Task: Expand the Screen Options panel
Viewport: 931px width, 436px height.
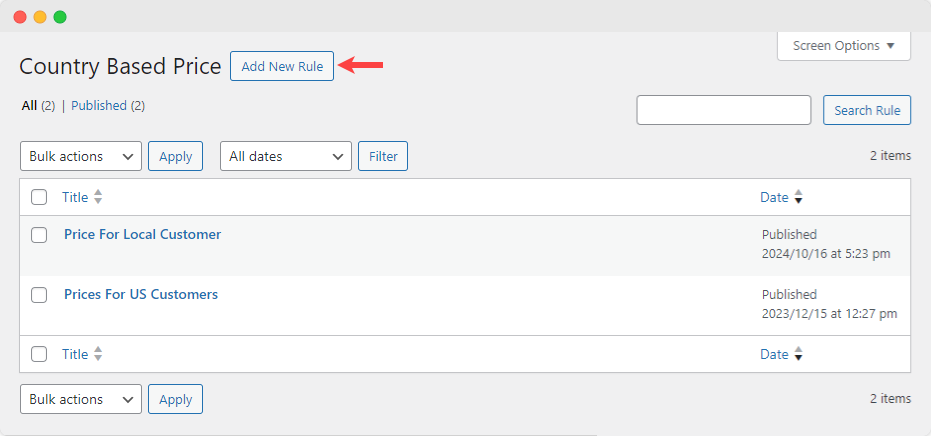Action: 843,46
